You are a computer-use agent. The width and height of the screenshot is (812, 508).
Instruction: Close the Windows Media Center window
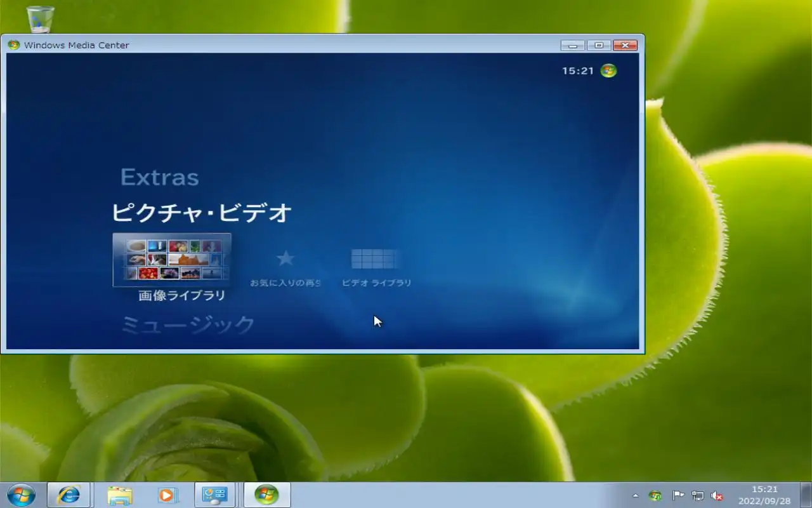625,45
